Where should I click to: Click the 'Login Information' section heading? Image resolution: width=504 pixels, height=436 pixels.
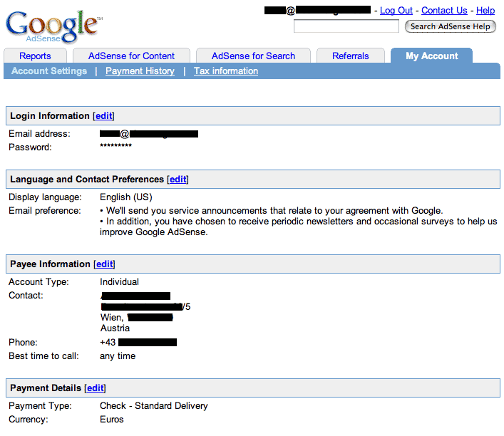click(50, 116)
